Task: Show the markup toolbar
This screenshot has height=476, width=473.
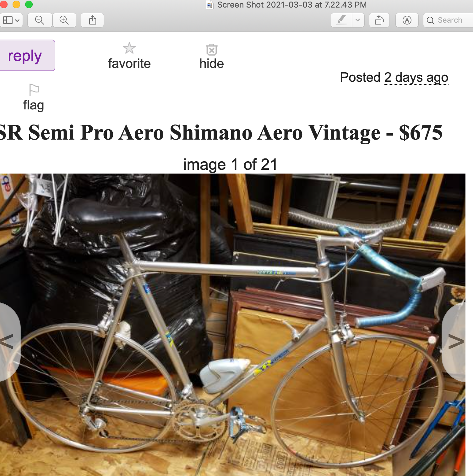Action: 407,20
